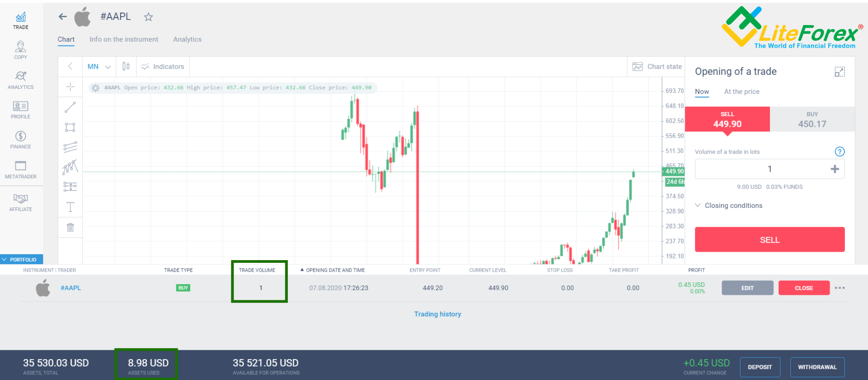This screenshot has width=868, height=380.
Task: Switch to Info on the instrument tab
Action: [124, 39]
